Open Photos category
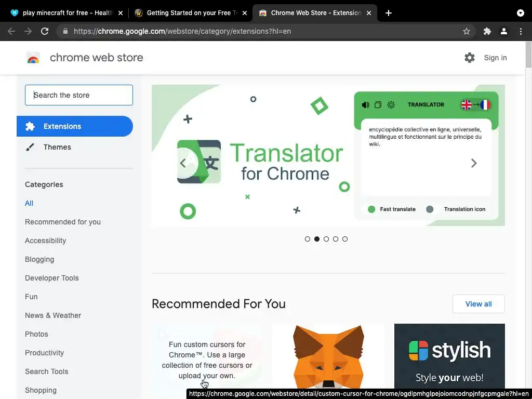Screen dimensions: 532x399 pyautogui.click(x=36, y=334)
